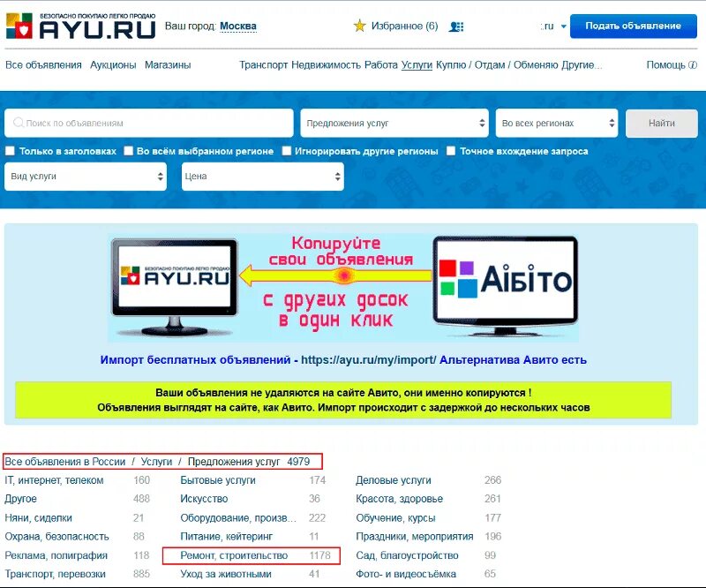The height and width of the screenshot is (588, 706).
Task: Open the Другое category
Action: pyautogui.click(x=20, y=499)
